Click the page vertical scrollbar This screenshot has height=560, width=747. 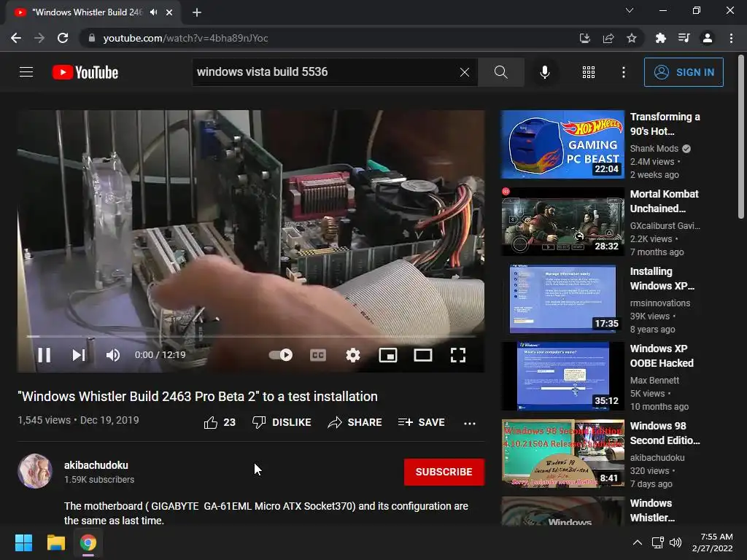tap(741, 138)
